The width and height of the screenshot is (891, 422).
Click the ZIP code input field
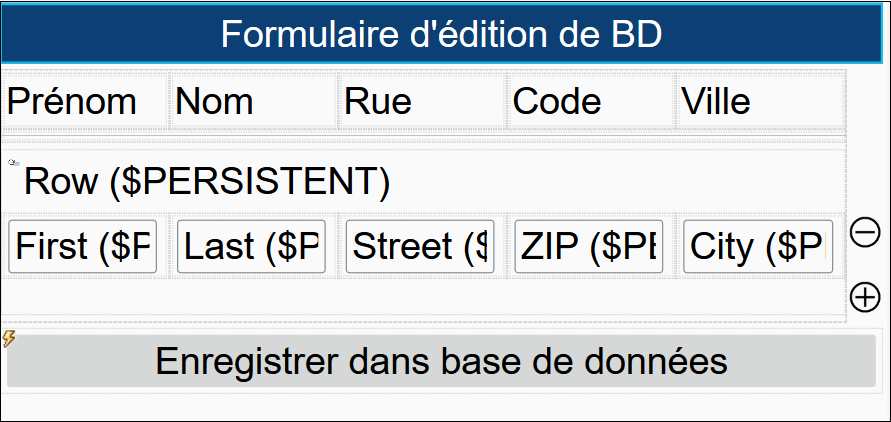click(589, 246)
